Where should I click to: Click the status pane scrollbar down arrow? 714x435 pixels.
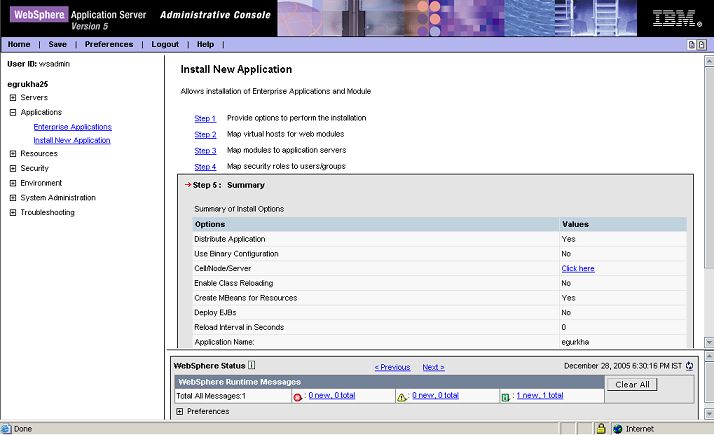pyautogui.click(x=709, y=414)
